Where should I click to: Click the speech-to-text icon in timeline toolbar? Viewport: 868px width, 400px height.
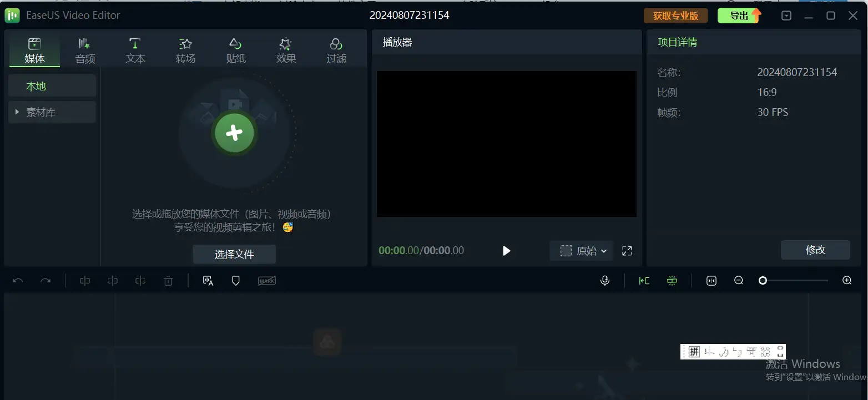click(208, 281)
